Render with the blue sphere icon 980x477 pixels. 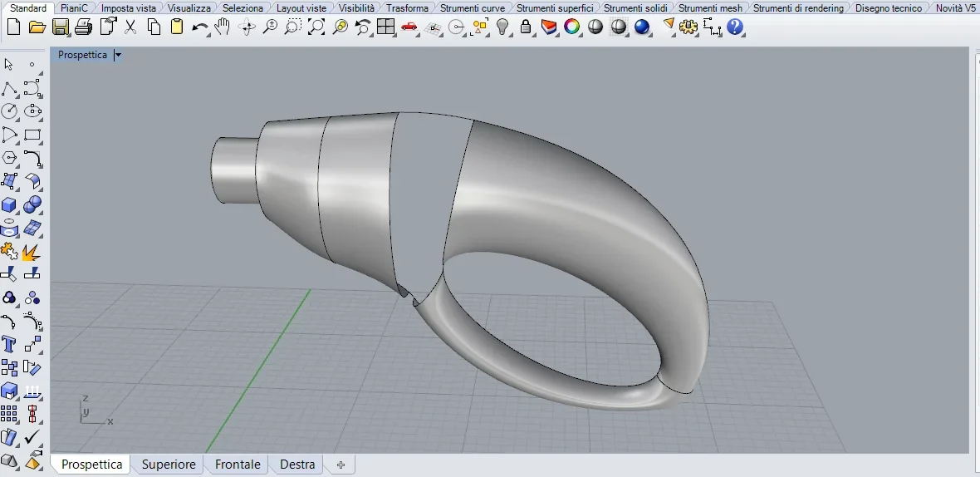(x=642, y=27)
